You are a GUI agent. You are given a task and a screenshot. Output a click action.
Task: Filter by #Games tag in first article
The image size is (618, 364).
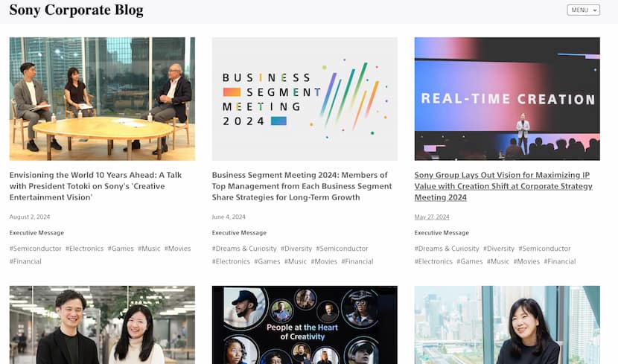pyautogui.click(x=121, y=249)
